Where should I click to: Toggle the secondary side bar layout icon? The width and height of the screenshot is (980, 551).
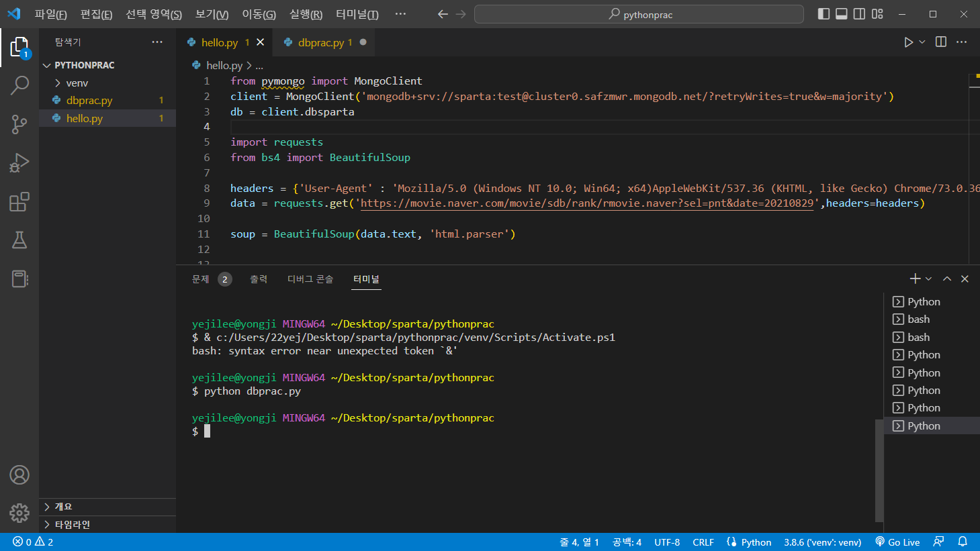click(x=859, y=14)
